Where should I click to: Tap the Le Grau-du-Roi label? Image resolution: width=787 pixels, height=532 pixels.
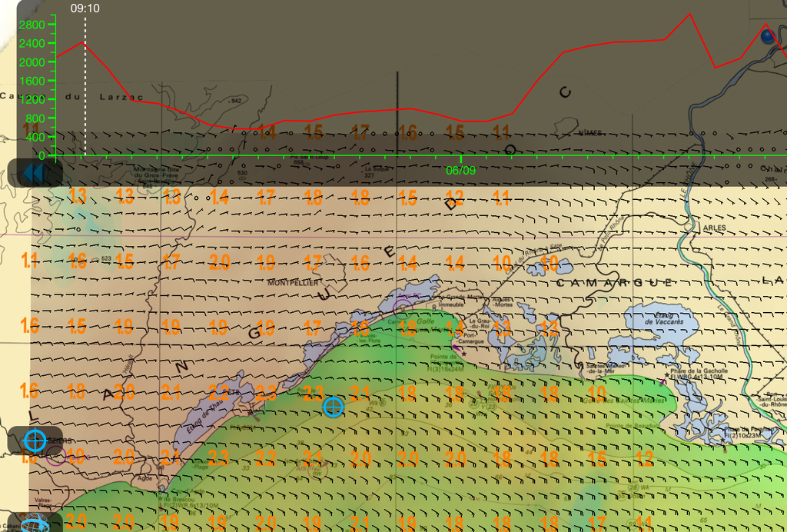coord(479,323)
